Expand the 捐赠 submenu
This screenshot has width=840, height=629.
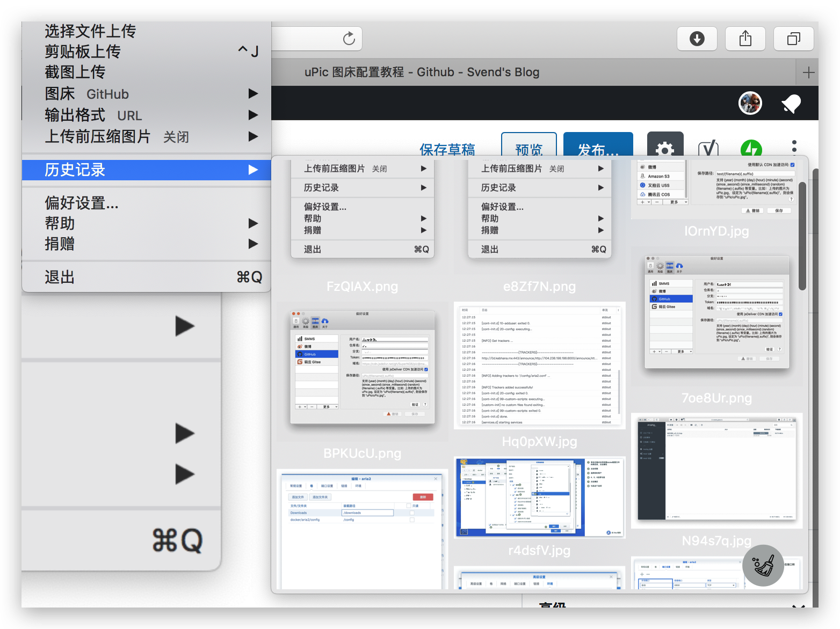coord(146,244)
